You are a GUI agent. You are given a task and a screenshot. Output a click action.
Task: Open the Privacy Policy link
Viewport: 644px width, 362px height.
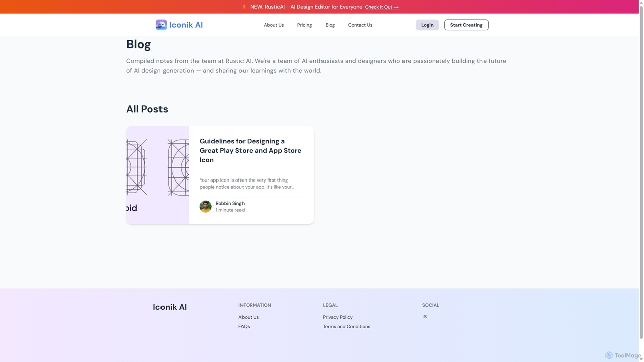tap(338, 317)
